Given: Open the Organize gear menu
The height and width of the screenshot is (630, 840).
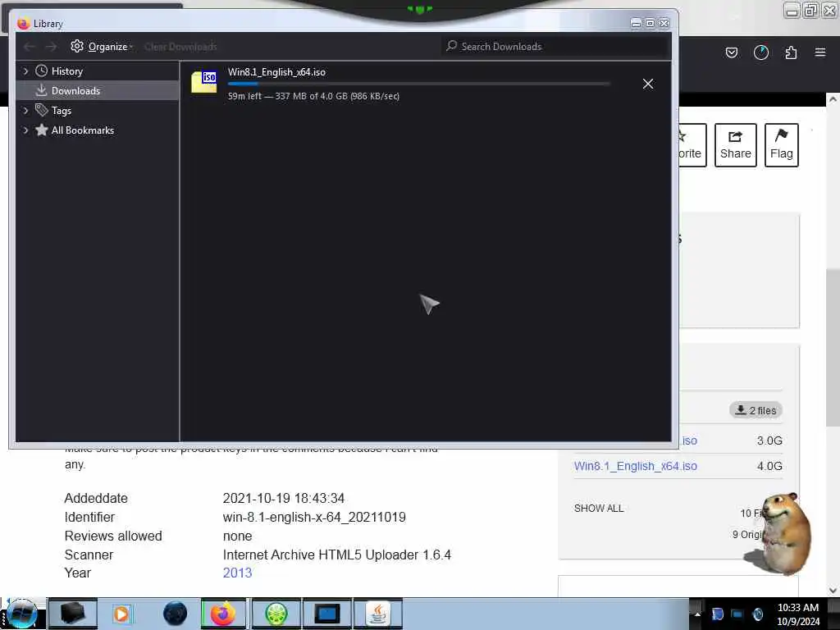Looking at the screenshot, I should coord(101,47).
